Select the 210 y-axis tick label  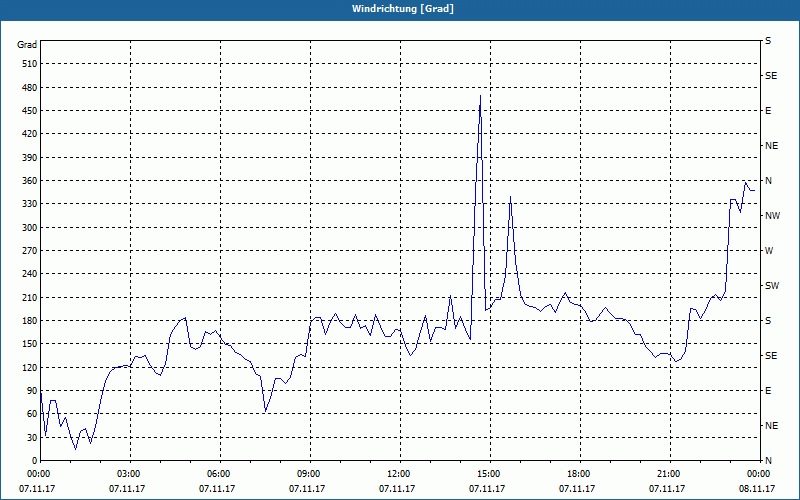pos(31,297)
